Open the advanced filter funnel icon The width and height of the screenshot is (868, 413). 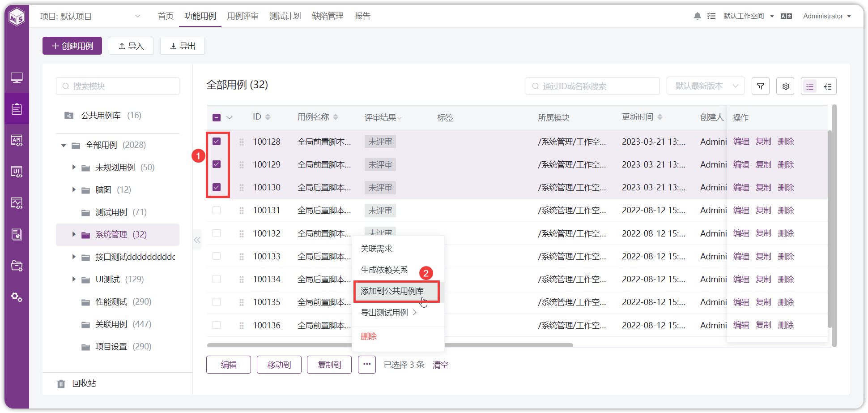click(761, 86)
